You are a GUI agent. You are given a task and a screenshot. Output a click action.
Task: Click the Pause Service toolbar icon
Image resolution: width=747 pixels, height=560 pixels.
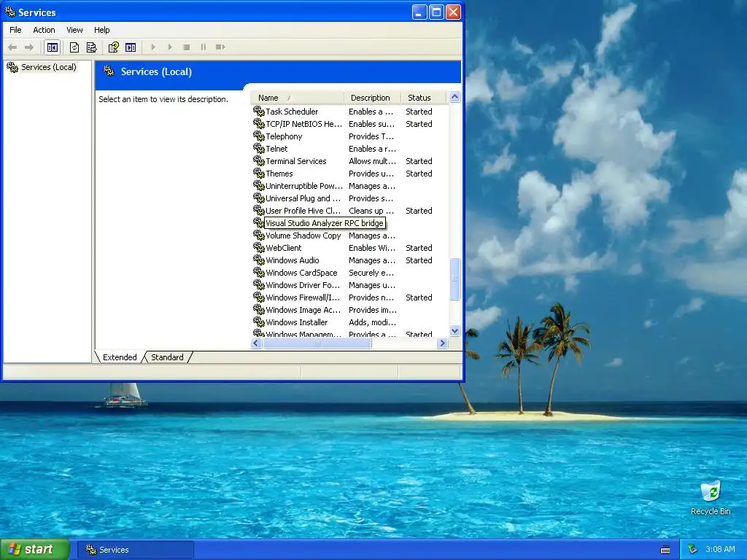pos(204,47)
